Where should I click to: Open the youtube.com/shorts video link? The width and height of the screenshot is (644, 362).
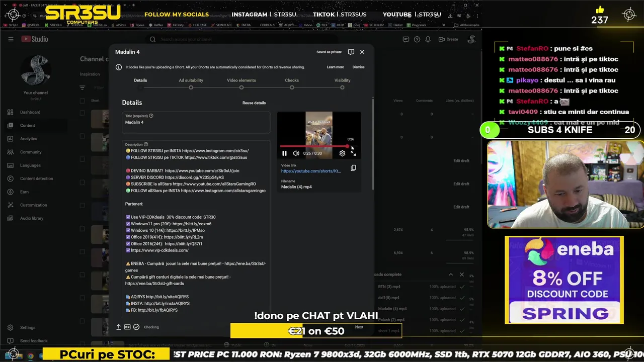point(311,171)
